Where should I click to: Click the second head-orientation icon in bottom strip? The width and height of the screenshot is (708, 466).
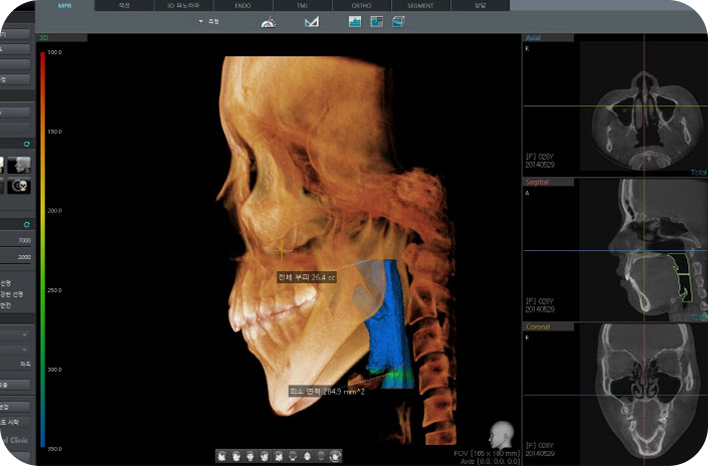pos(236,456)
